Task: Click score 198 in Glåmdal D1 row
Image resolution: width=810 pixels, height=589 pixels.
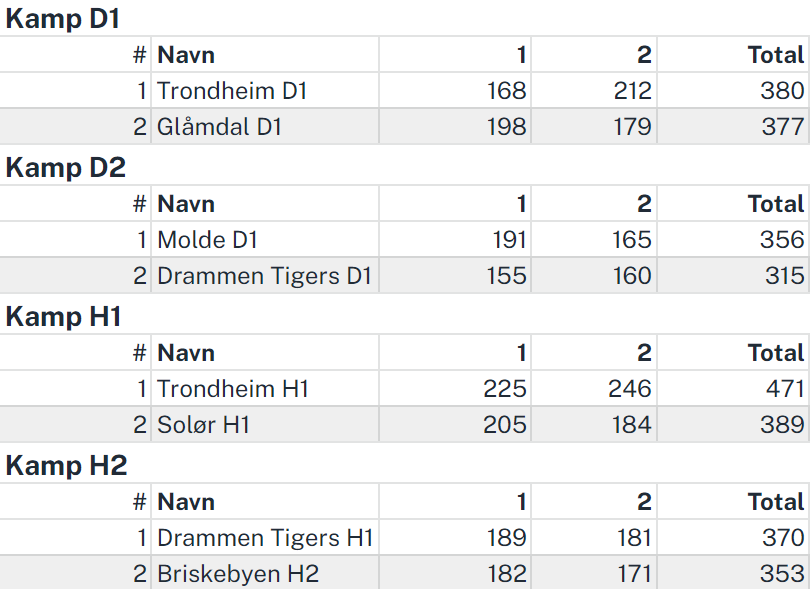Action: 507,127
